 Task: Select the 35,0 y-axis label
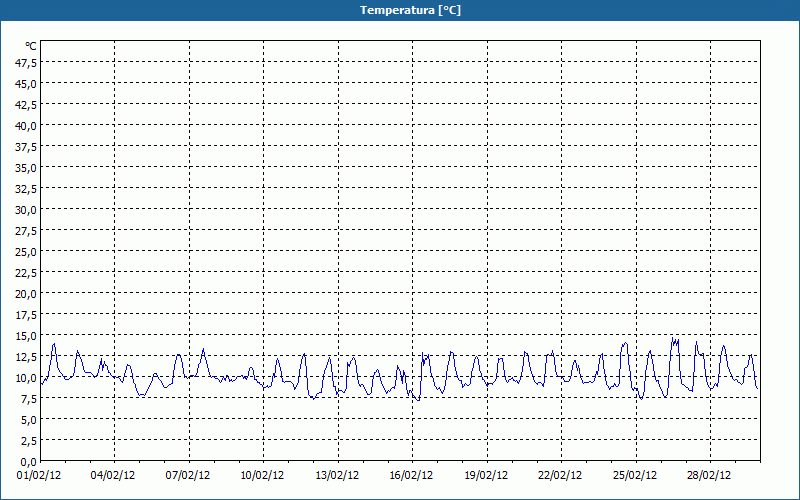pos(26,168)
